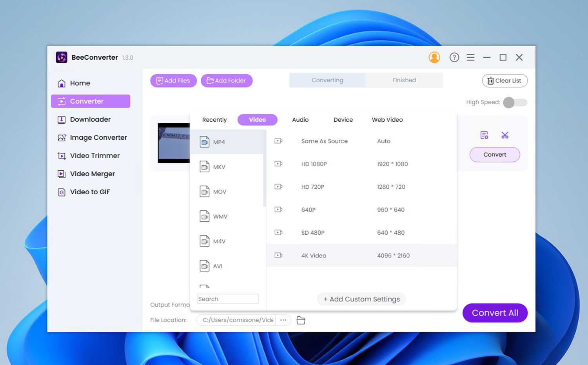Choose the MP4 format
The image size is (588, 365).
[227, 142]
